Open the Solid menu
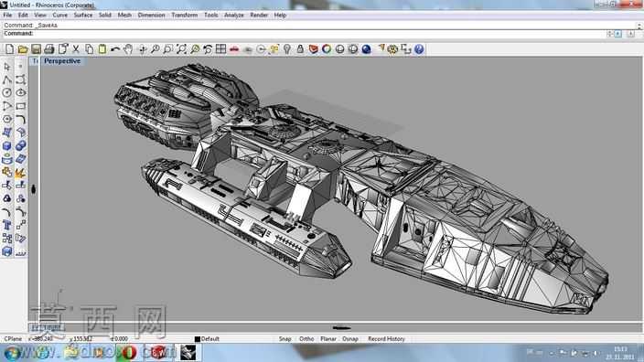This screenshot has width=644, height=362. pos(104,16)
